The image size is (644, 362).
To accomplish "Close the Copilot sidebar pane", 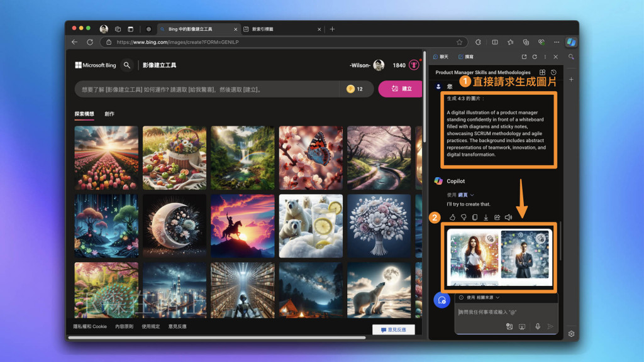I will point(556,57).
